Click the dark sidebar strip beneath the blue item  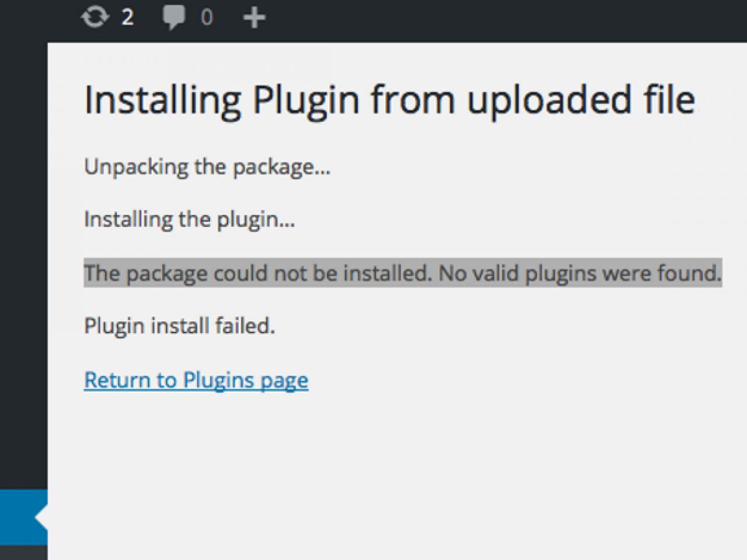(23, 553)
